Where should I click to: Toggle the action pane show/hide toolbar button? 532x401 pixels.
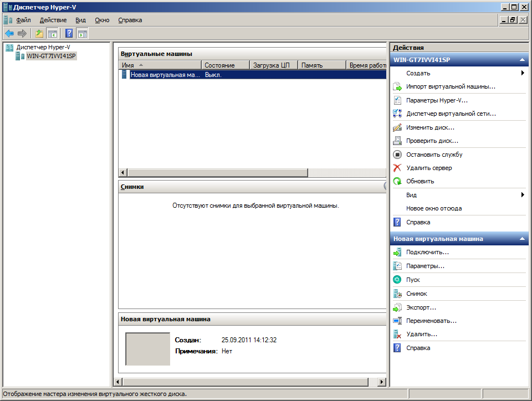coord(82,33)
